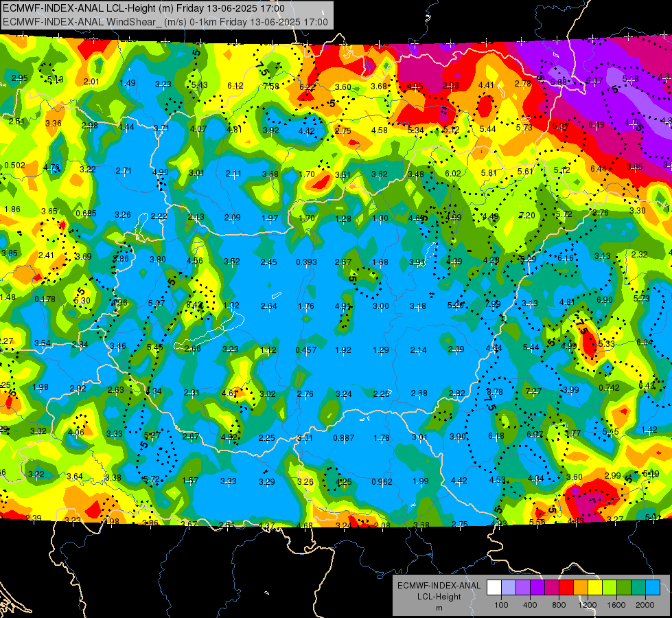Click the wind shear value 6.22
The image size is (672, 618).
click(x=308, y=87)
